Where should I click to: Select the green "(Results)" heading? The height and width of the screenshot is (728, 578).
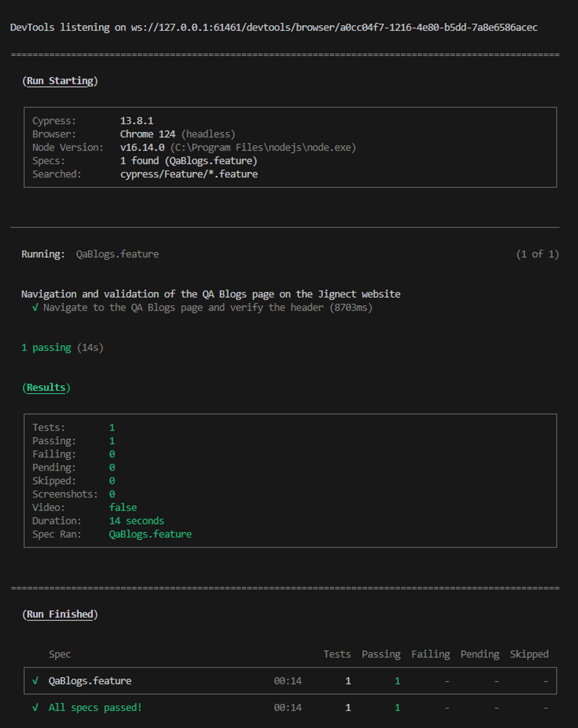point(46,388)
